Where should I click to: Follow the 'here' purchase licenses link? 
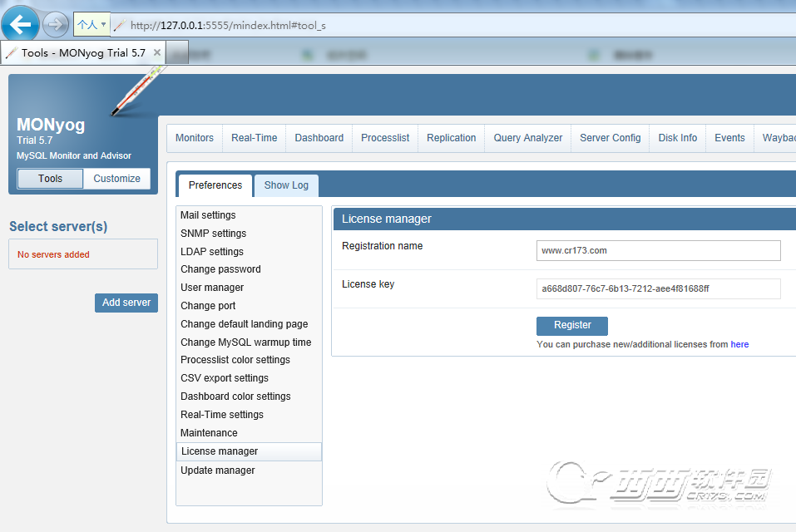coord(739,344)
